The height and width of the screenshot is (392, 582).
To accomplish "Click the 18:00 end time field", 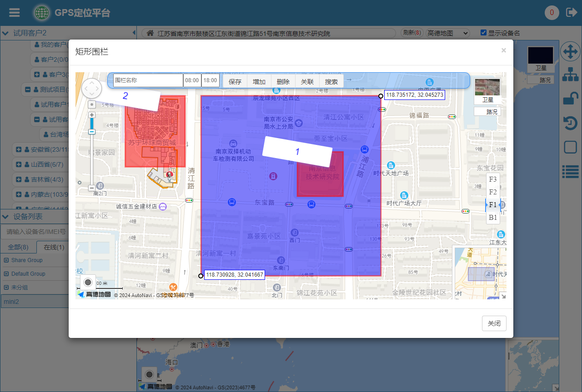I will pos(211,80).
